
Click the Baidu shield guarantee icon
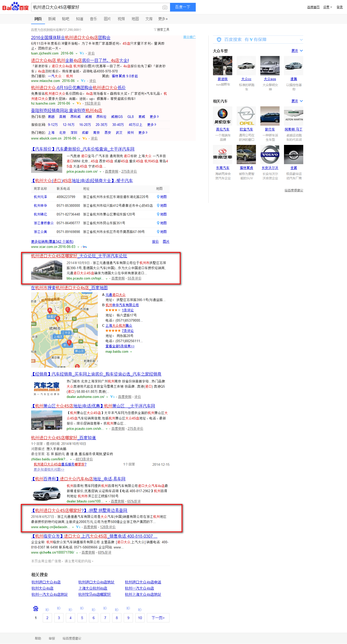click(x=219, y=40)
